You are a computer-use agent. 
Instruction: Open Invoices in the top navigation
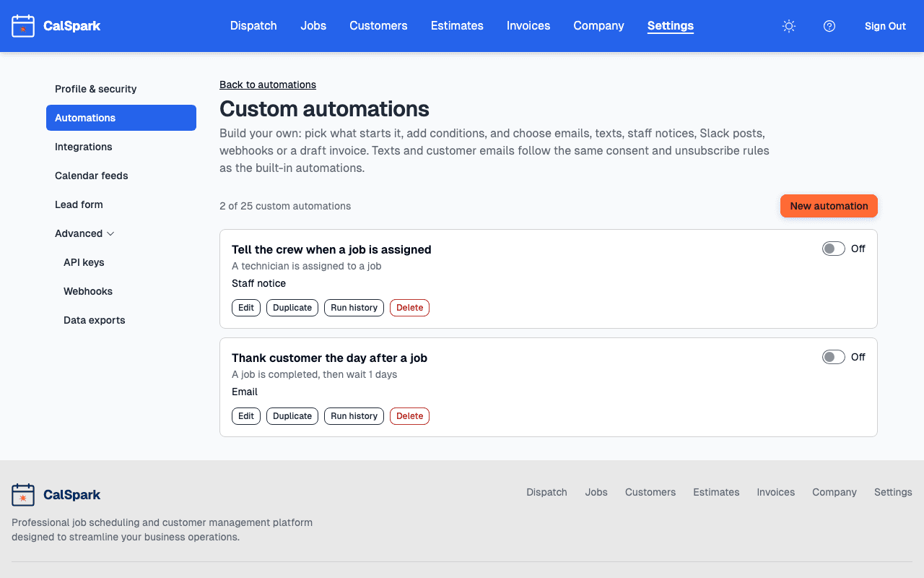[x=528, y=26]
